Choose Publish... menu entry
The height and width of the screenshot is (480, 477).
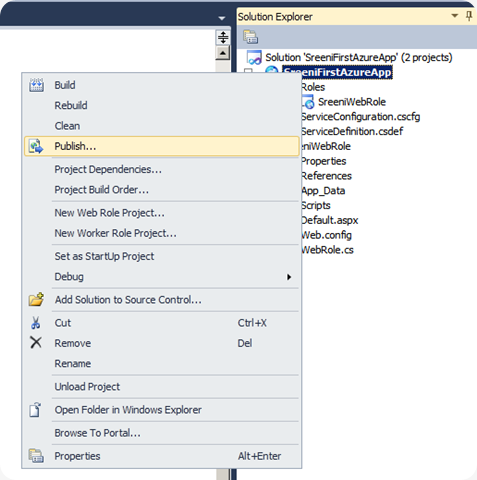[x=162, y=146]
